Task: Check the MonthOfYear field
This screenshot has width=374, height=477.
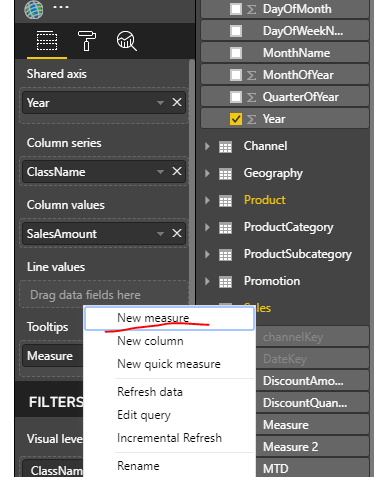Action: point(236,75)
